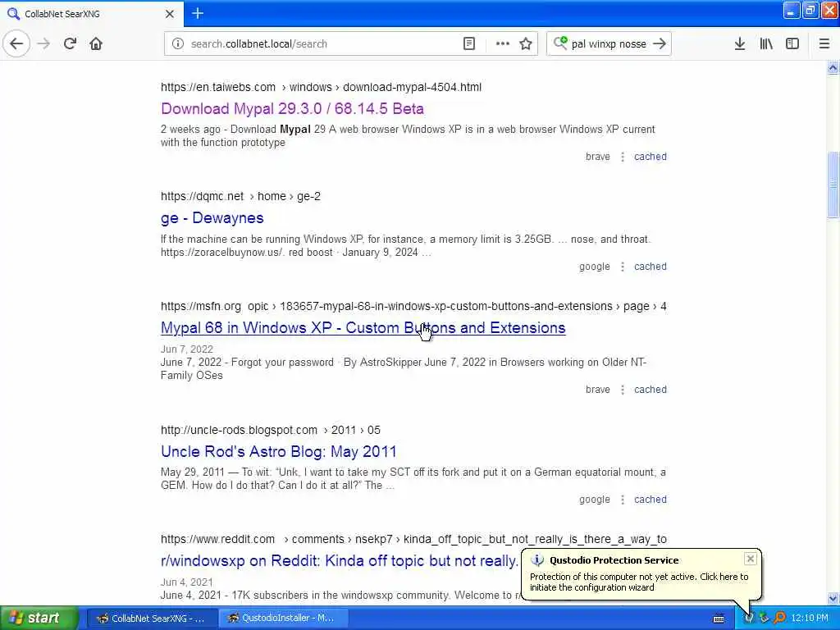This screenshot has width=840, height=630.
Task: Open 'Mypal 68 in Windows XP' result link
Action: [363, 328]
